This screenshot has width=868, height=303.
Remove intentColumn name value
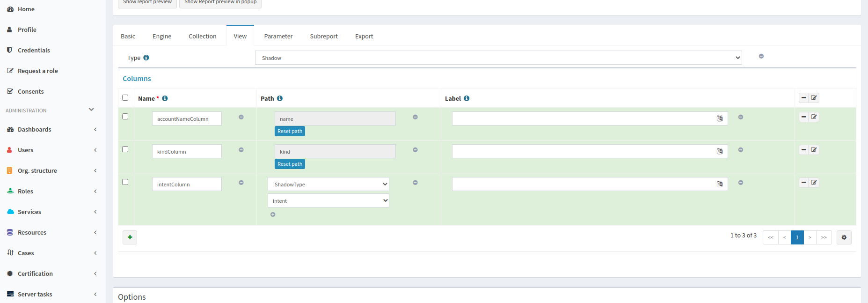point(241,183)
